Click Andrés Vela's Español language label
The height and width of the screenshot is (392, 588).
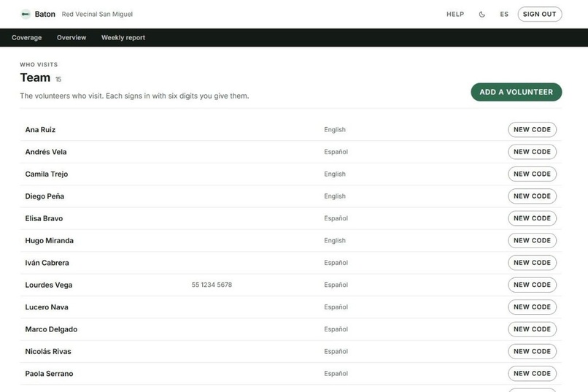(x=336, y=152)
